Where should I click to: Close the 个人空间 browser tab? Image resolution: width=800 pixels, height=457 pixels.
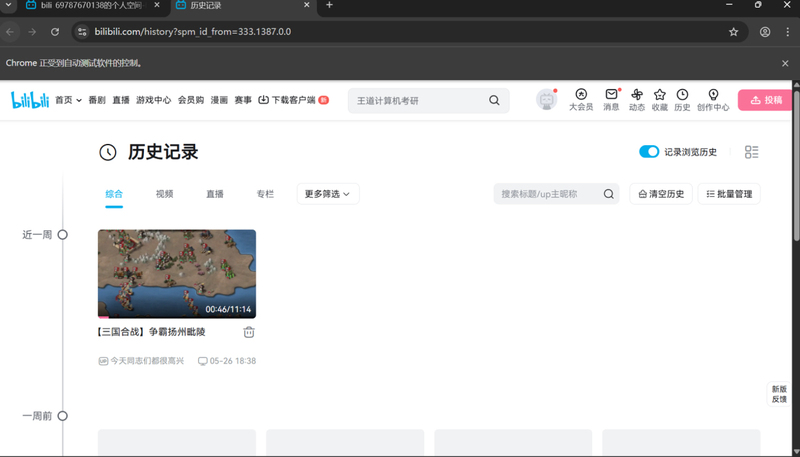(x=157, y=5)
